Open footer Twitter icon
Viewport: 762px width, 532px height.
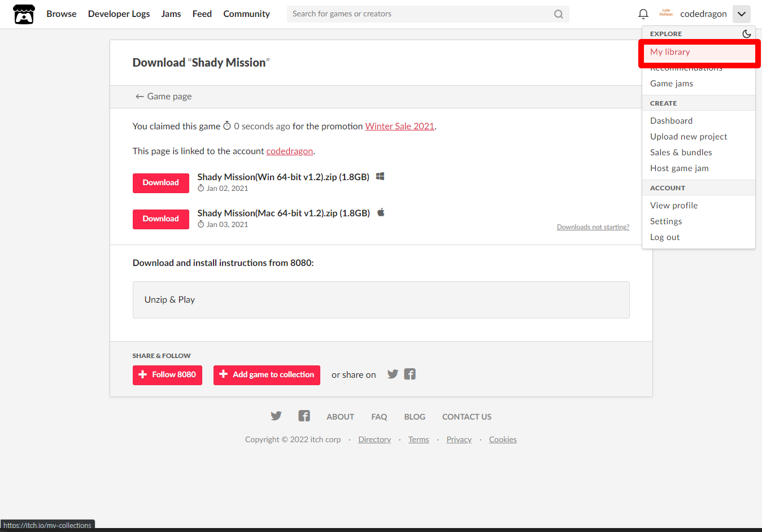point(276,416)
